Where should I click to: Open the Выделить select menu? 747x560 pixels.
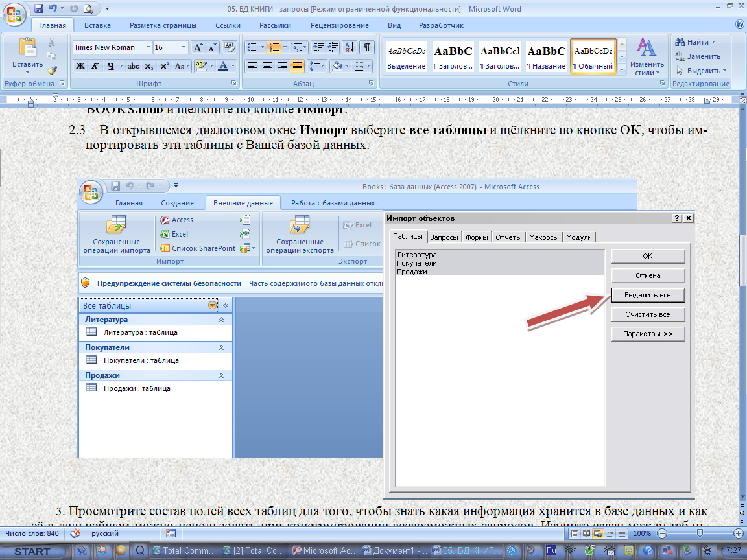tap(701, 71)
